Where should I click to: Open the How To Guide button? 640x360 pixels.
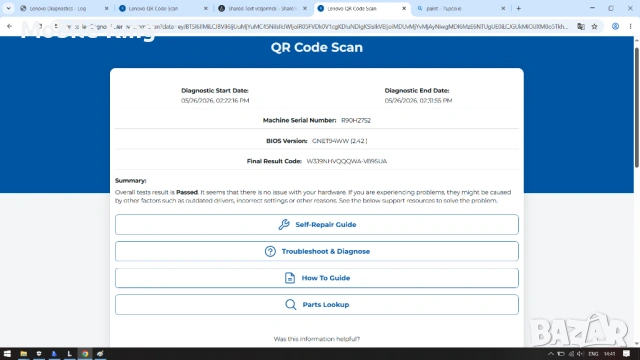click(x=317, y=278)
